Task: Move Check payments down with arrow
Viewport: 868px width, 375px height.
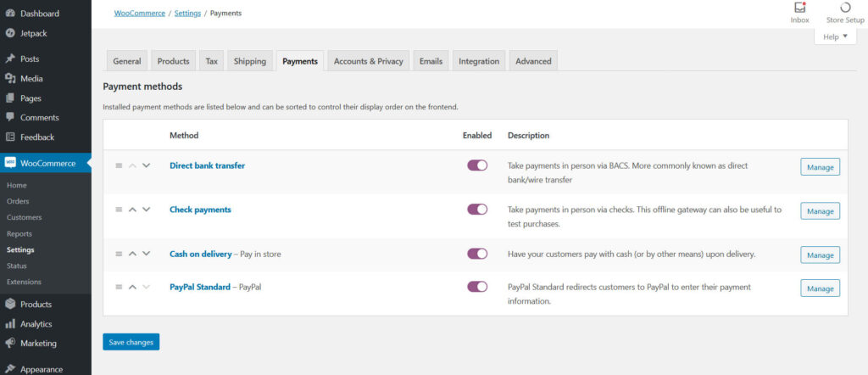Action: click(x=147, y=210)
